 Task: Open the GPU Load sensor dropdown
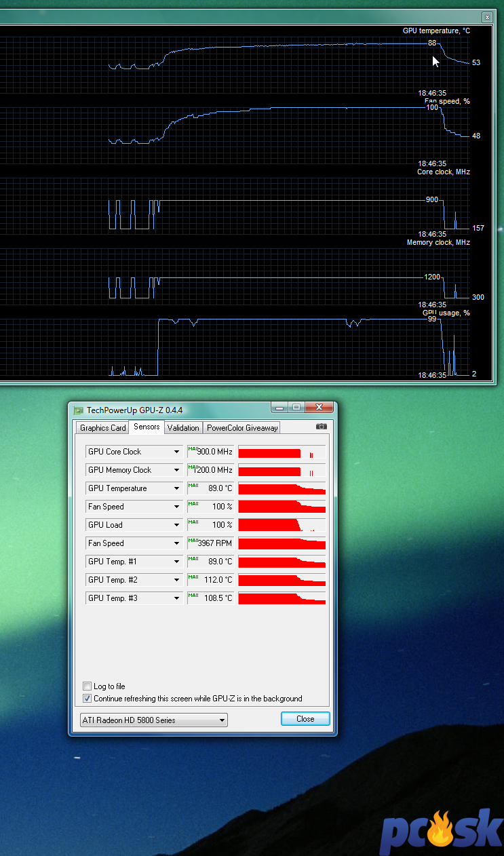(x=177, y=525)
